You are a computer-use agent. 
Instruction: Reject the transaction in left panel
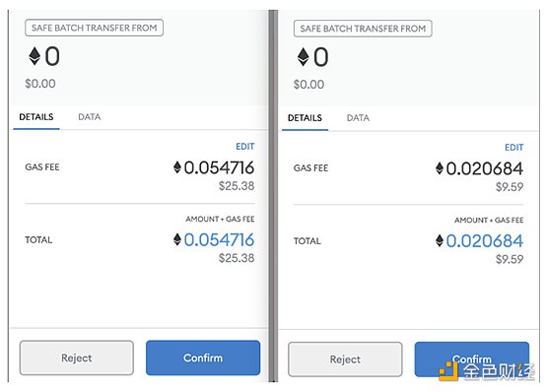coord(77,358)
